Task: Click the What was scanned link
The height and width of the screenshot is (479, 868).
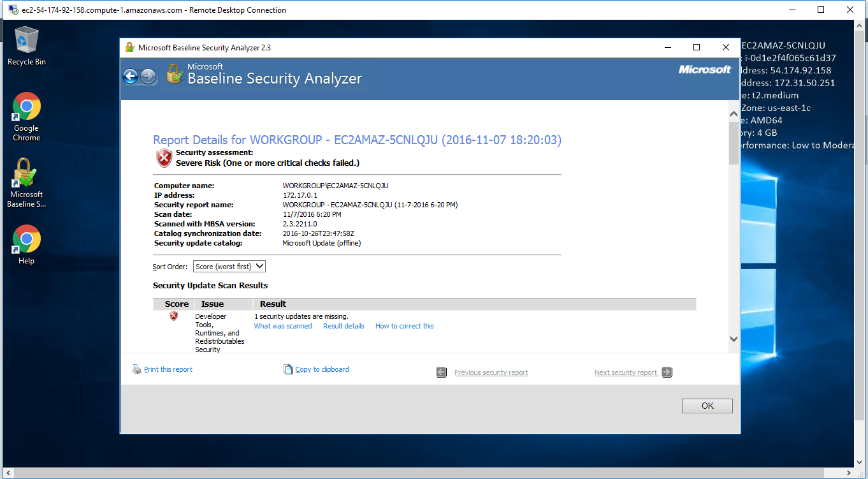Action: point(283,326)
